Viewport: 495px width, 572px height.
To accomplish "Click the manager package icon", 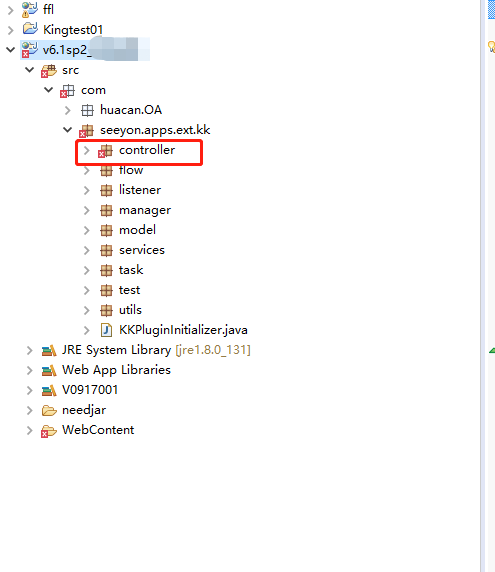I will click(106, 210).
